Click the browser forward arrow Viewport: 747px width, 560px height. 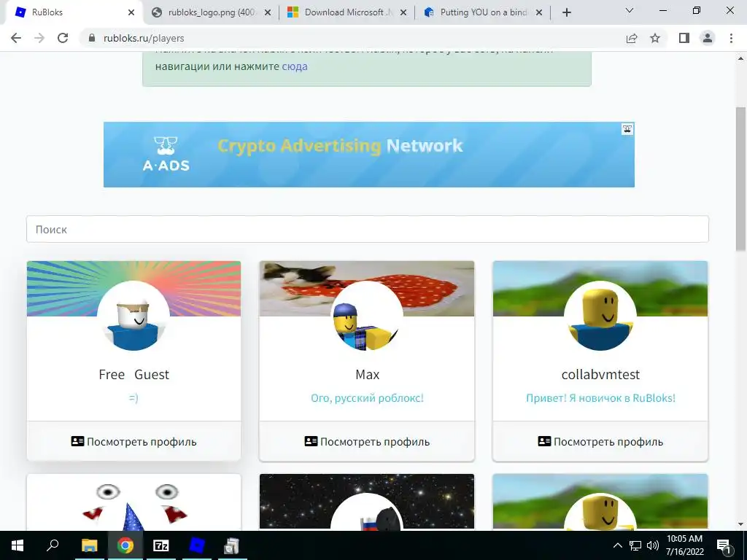tap(39, 38)
